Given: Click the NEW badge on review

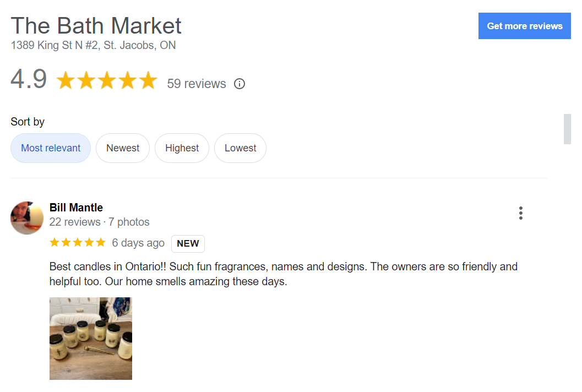Looking at the screenshot, I should click(188, 243).
